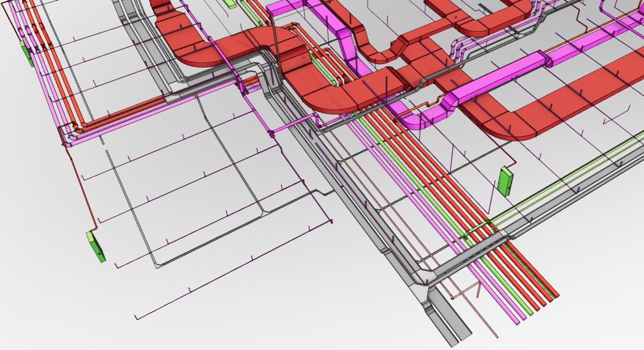Select the green box at upper left edge
This screenshot has width=644, height=350.
[26, 53]
